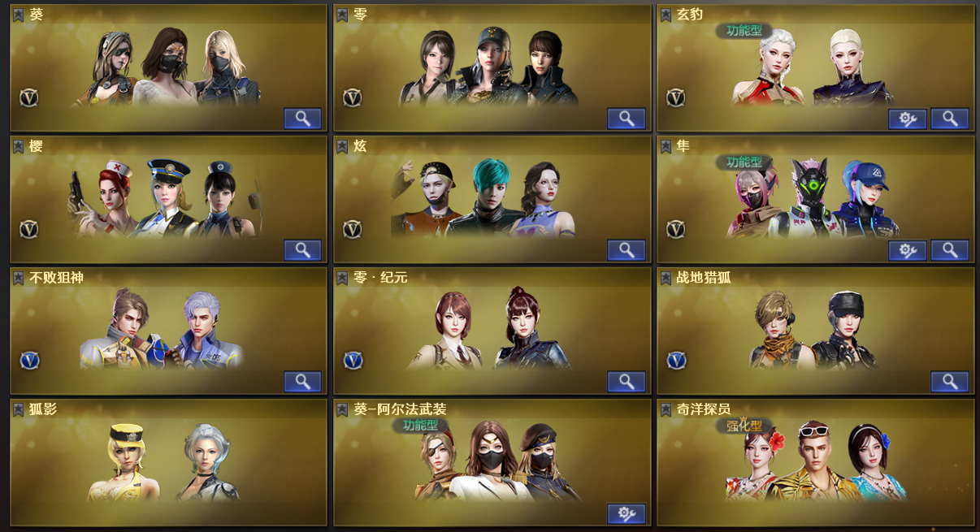Click the 功能型 tag on 玄豹 card
Viewport: 980px width, 532px height.
click(x=744, y=30)
